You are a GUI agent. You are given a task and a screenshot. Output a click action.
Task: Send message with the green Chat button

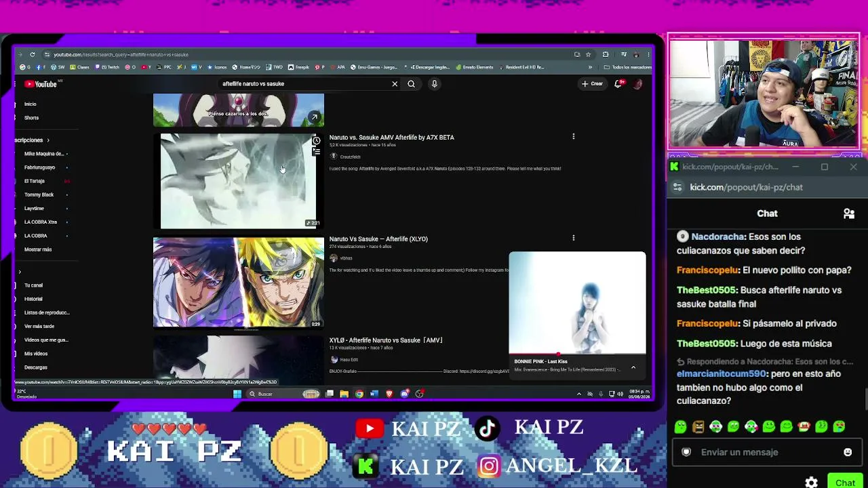coord(845,482)
